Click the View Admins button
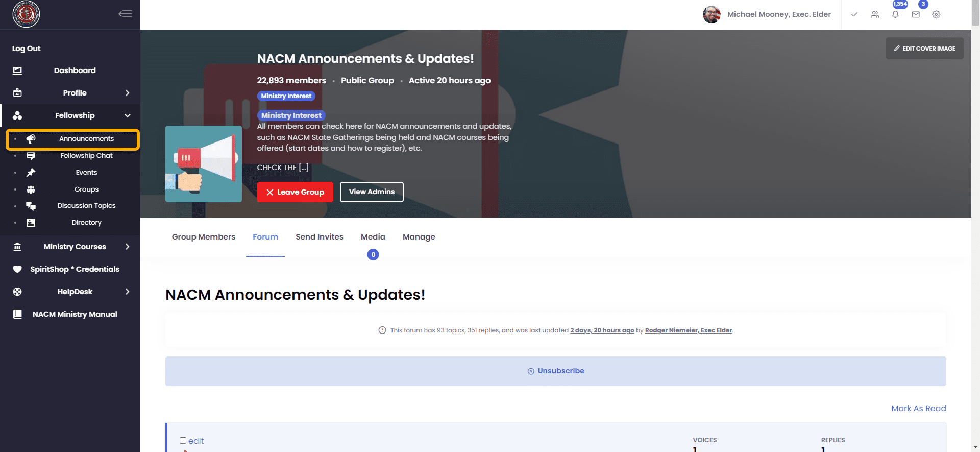 tap(372, 192)
